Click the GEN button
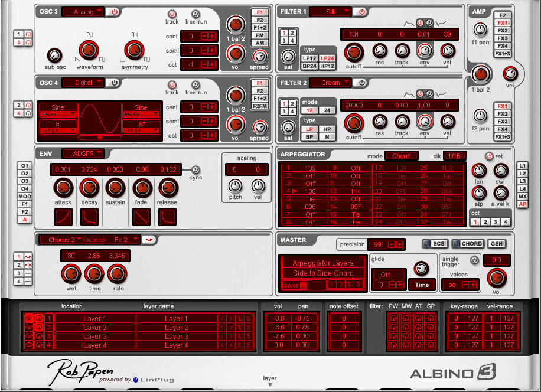The height and width of the screenshot is (392, 541). click(497, 244)
